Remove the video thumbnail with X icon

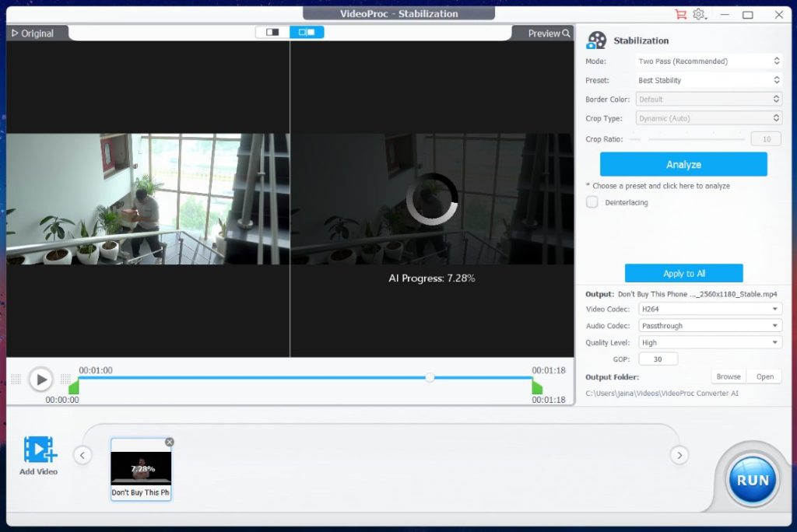(x=170, y=442)
